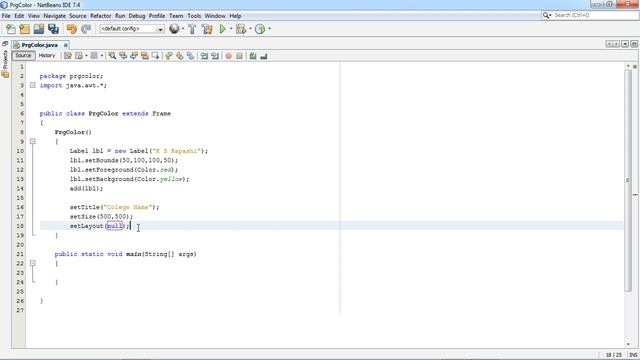
Task: Switch editor to History view
Action: [47, 56]
